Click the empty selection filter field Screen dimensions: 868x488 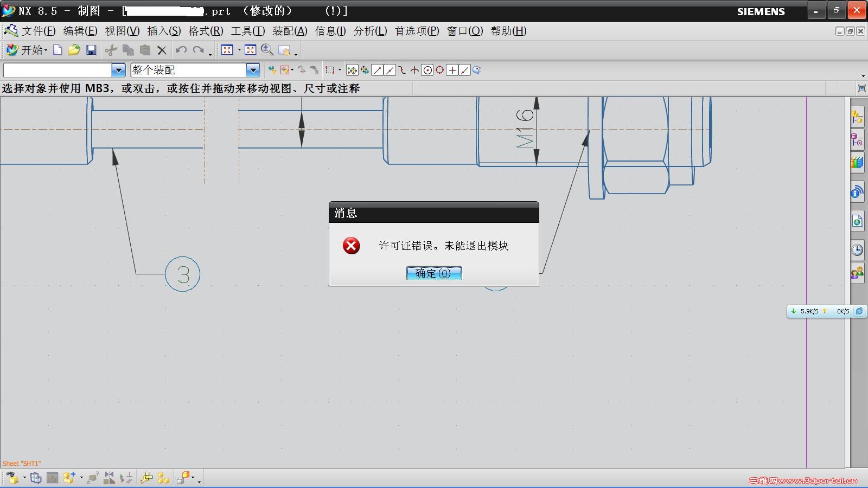point(58,70)
